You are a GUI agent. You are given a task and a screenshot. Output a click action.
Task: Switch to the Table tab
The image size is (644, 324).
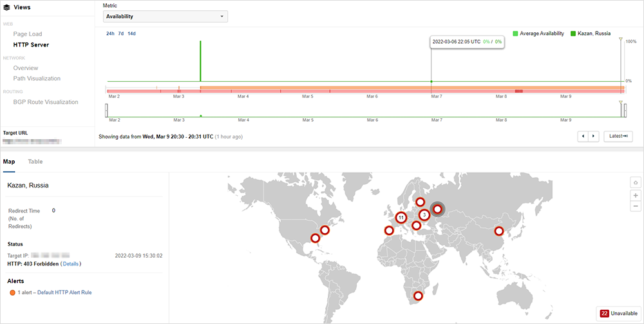pos(35,161)
